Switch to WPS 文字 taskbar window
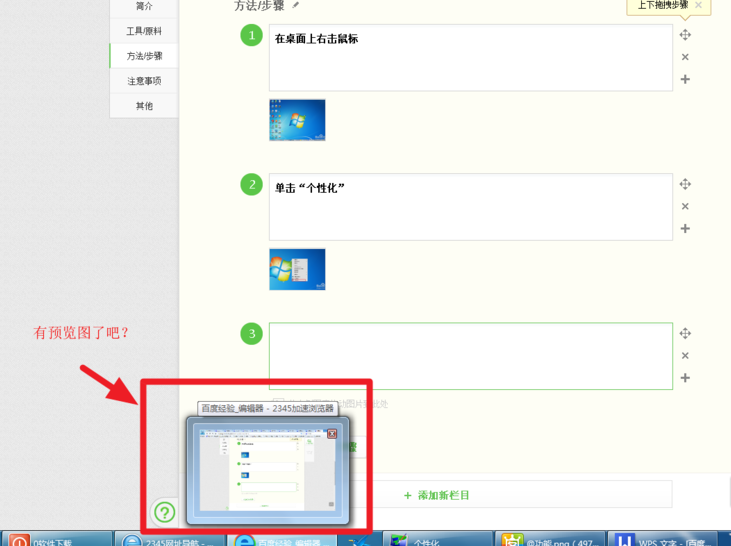 (x=662, y=539)
